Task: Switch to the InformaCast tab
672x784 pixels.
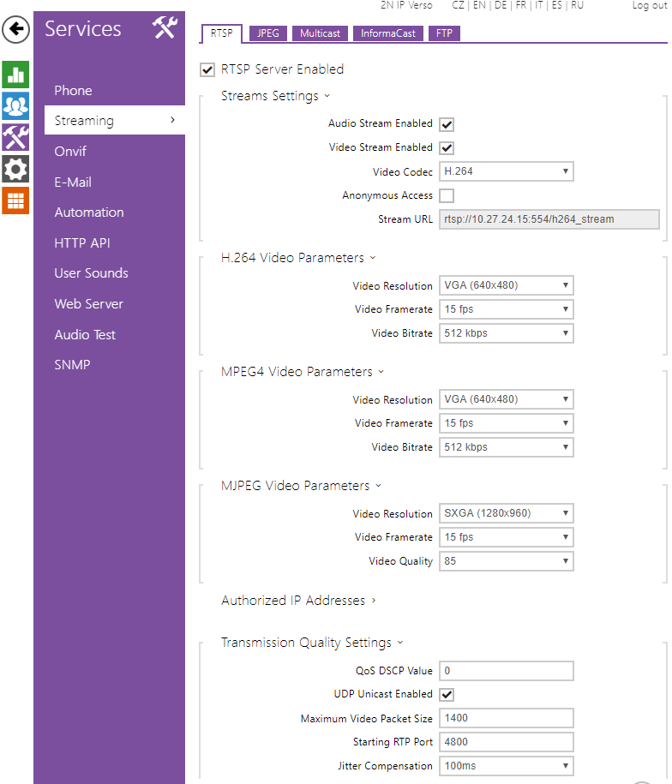Action: point(388,33)
